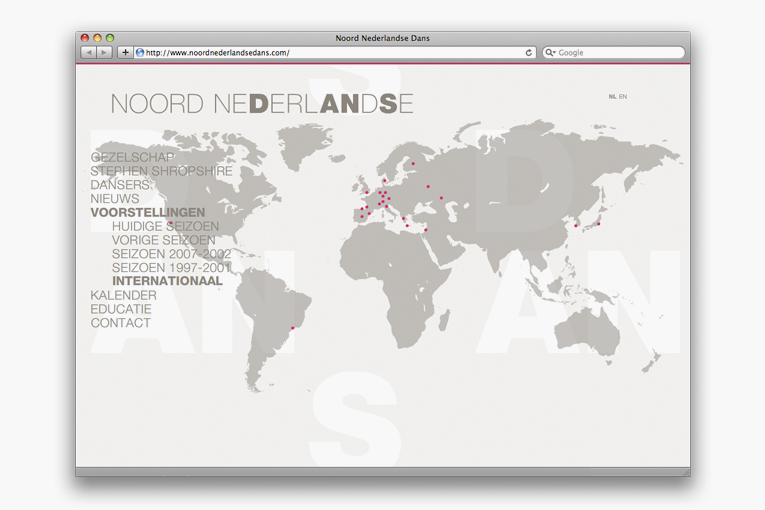Go to the EDUCATIE page
This screenshot has height=510, width=765.
[x=121, y=309]
